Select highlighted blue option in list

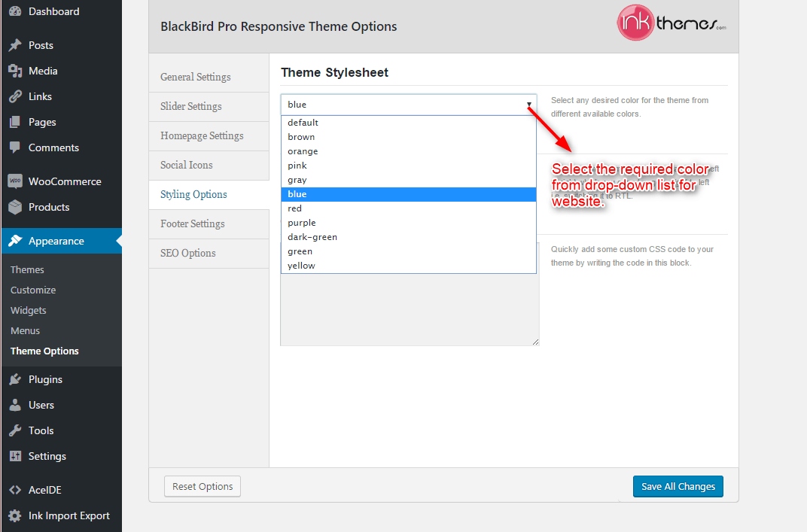[409, 194]
